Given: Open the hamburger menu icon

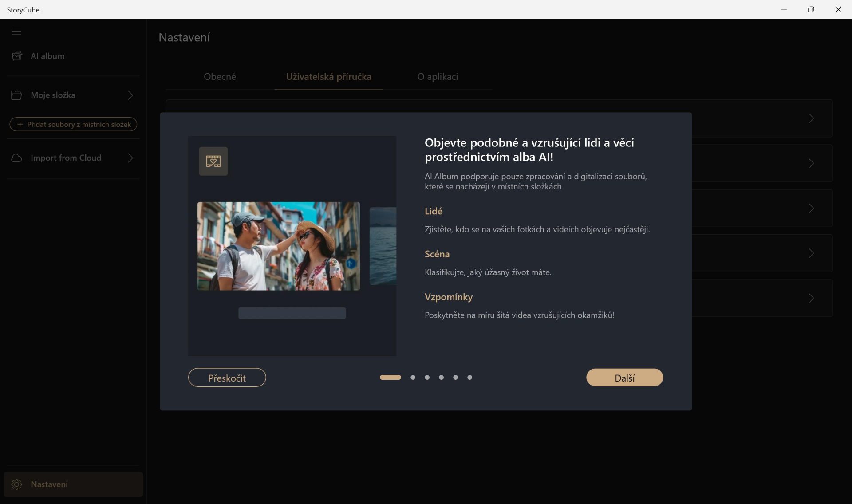Looking at the screenshot, I should (x=16, y=31).
